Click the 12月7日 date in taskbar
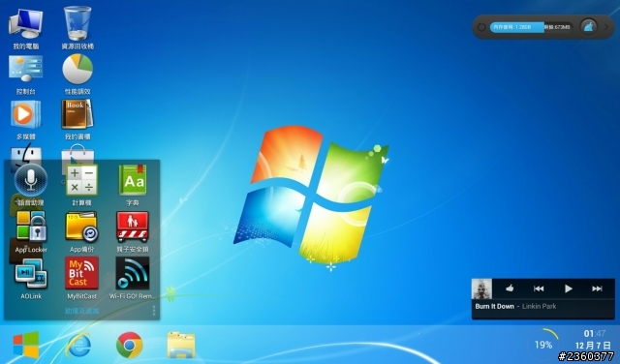 pyautogui.click(x=593, y=347)
